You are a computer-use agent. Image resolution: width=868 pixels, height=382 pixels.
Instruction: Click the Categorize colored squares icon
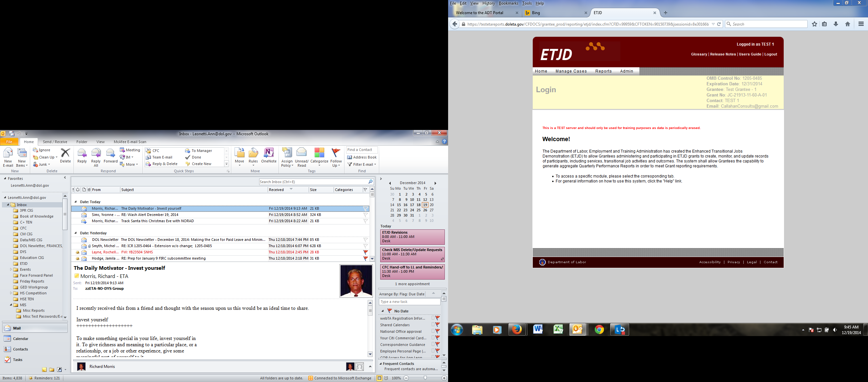[319, 153]
